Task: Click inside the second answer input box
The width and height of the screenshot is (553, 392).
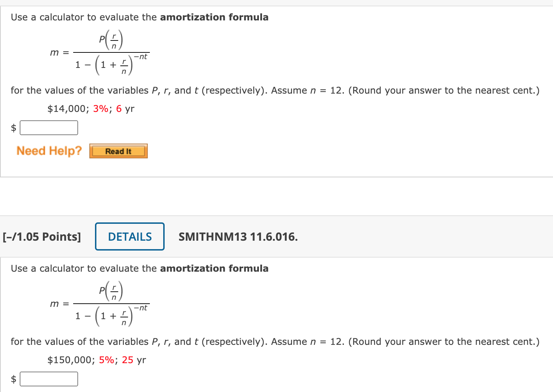Action: [49, 379]
